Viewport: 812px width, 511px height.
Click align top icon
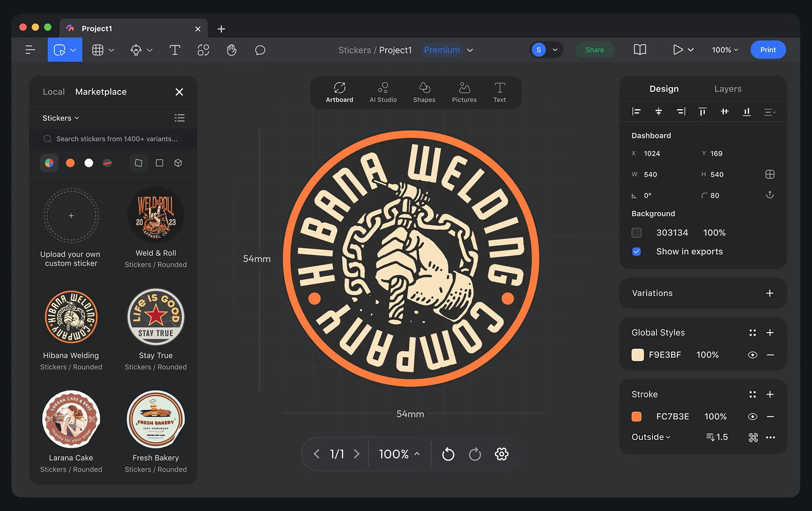(702, 112)
